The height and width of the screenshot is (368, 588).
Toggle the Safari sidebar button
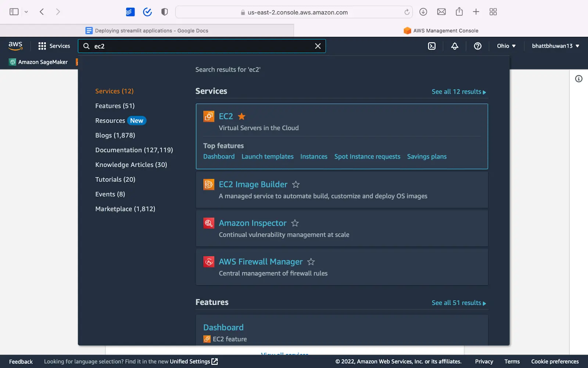tap(14, 12)
